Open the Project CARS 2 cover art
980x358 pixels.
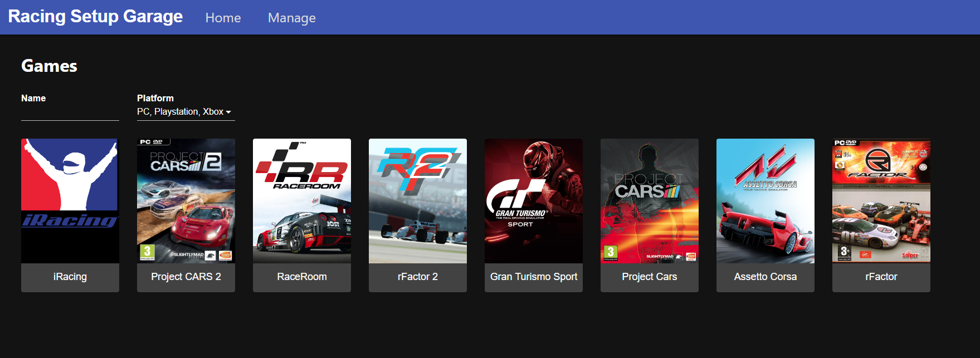186,201
